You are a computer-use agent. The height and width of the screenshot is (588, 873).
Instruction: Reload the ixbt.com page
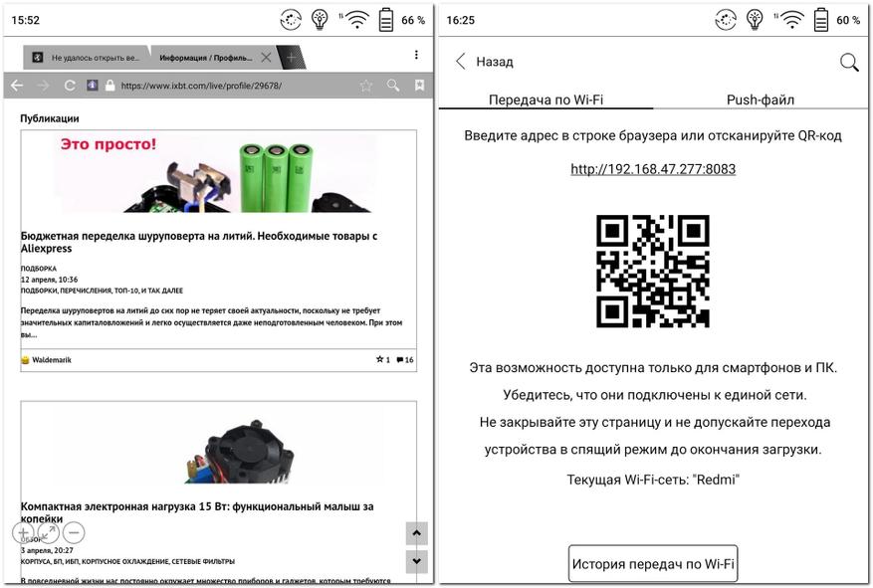click(x=70, y=86)
